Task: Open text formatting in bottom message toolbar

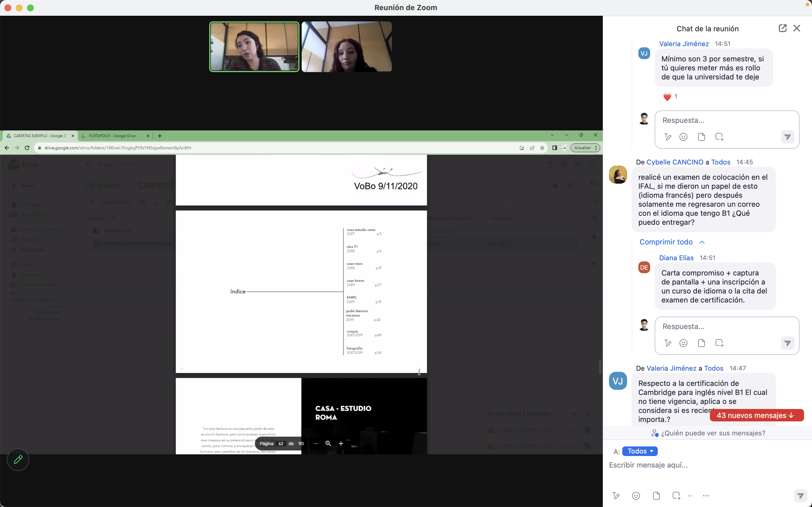Action: click(616, 496)
